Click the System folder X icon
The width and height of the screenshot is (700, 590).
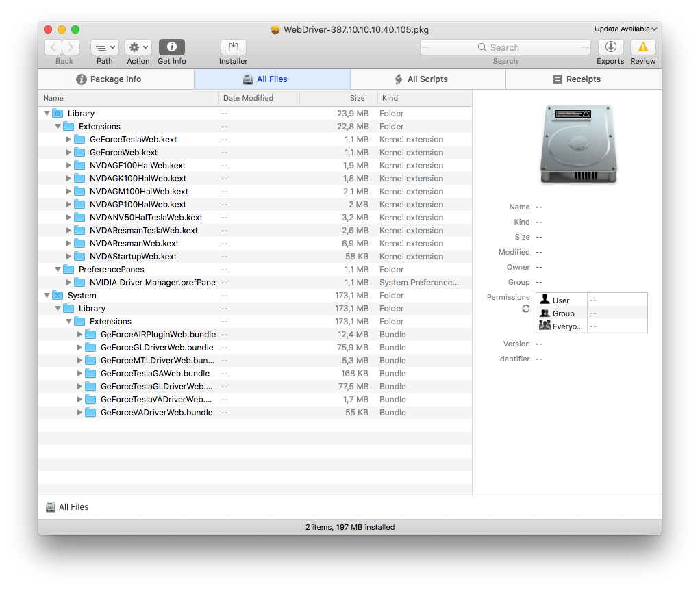[58, 295]
